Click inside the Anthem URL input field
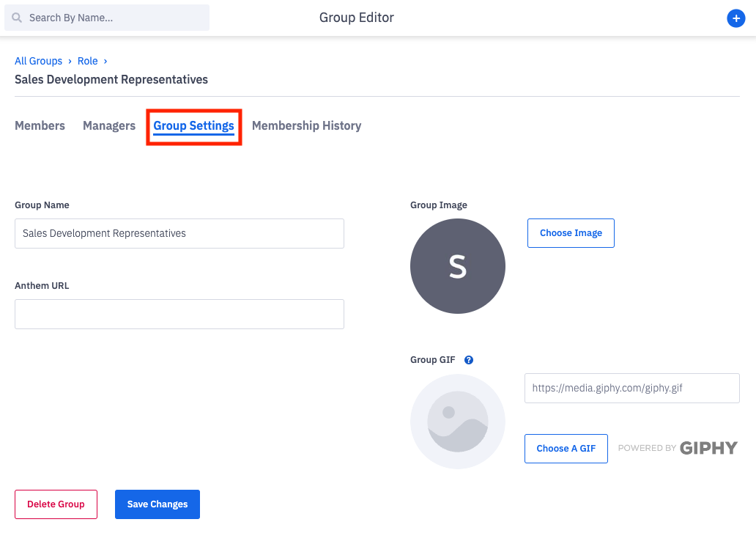The height and width of the screenshot is (544, 756). (179, 314)
